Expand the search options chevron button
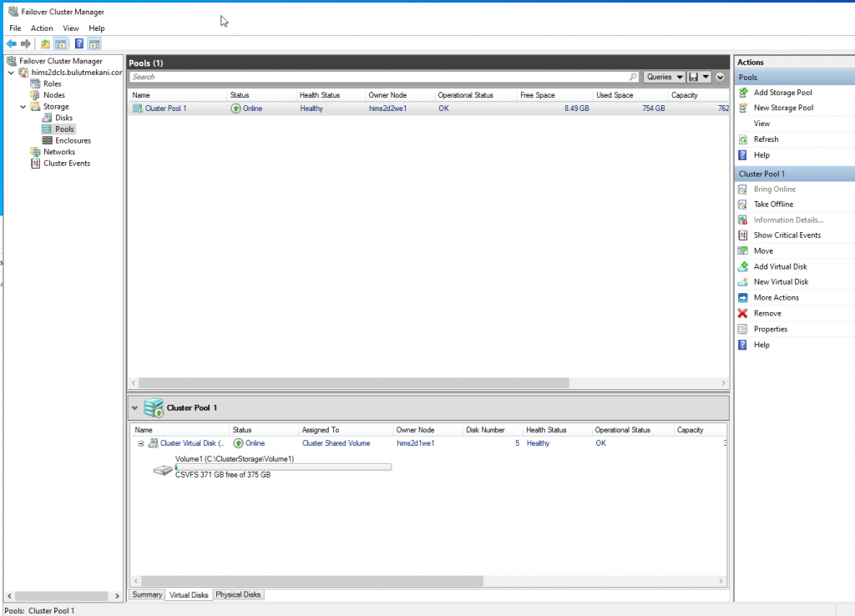The width and height of the screenshot is (855, 616). point(721,77)
